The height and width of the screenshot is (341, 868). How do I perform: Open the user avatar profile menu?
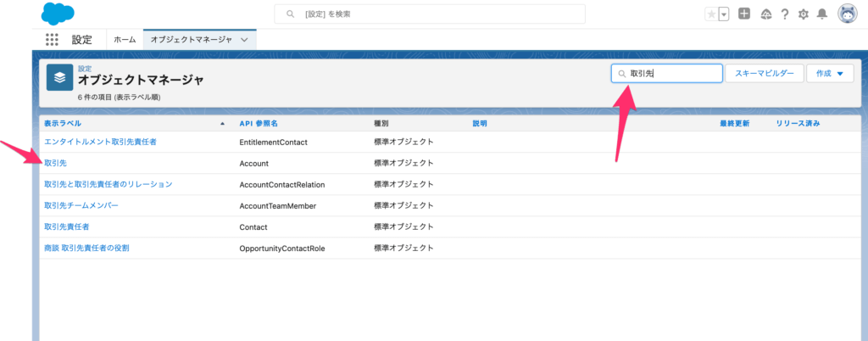point(847,14)
